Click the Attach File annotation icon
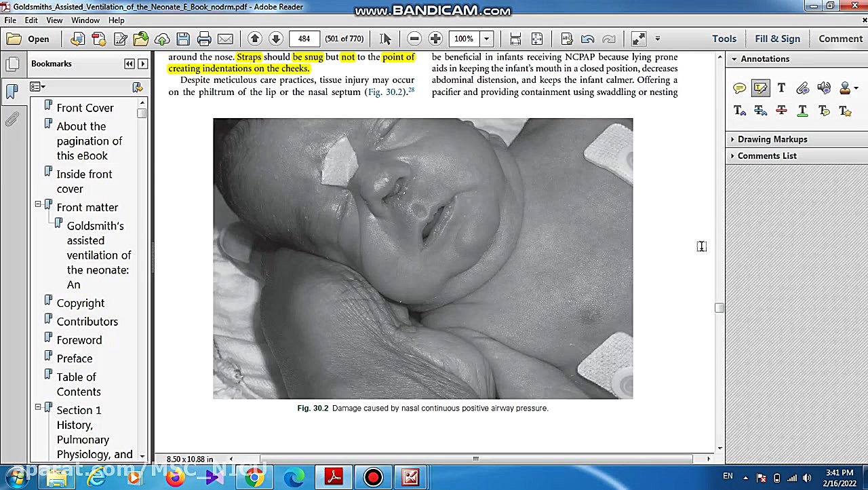Viewport: 868px width, 490px height. [x=802, y=88]
